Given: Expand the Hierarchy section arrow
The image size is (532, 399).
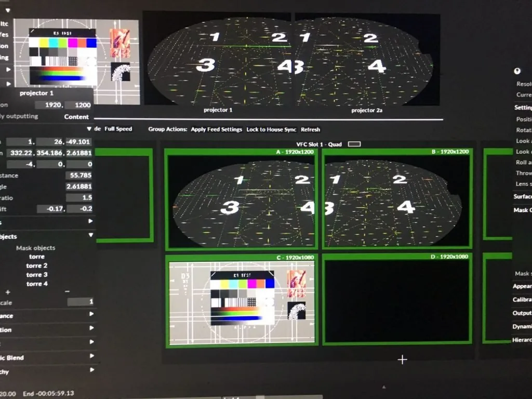Looking at the screenshot, I should click(x=91, y=370).
